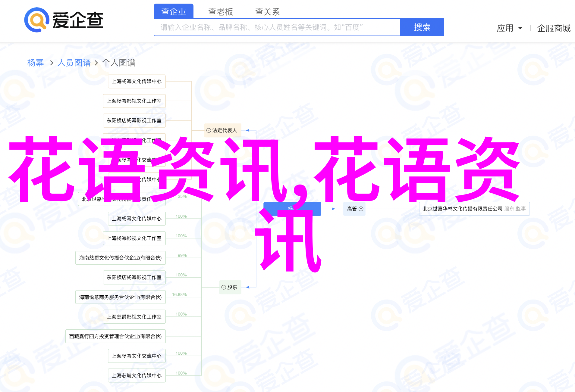Select 东阳横店杨幂影视工作室 shareholder node
Screen dimensions: 575x392
coord(134,277)
